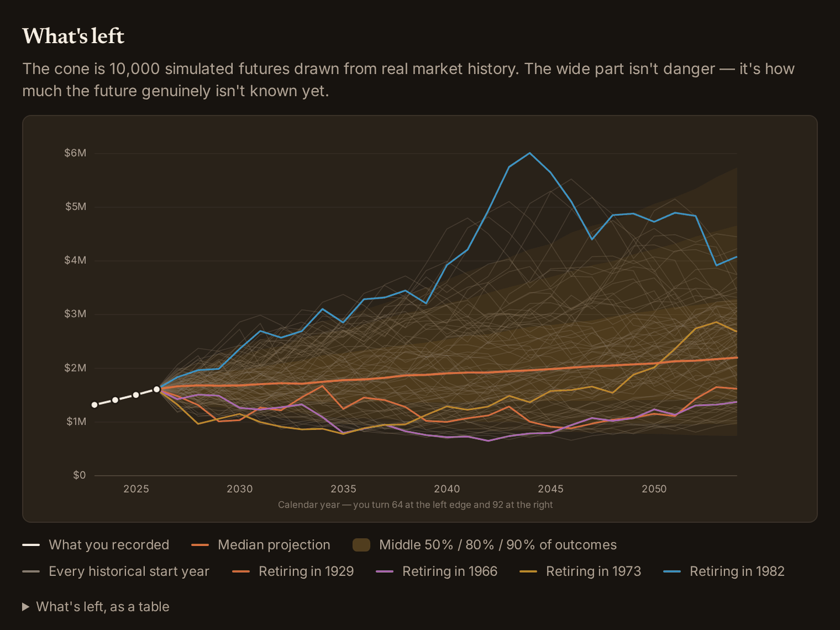840x630 pixels.
Task: Click the $2M y-axis label
Action: click(x=75, y=368)
